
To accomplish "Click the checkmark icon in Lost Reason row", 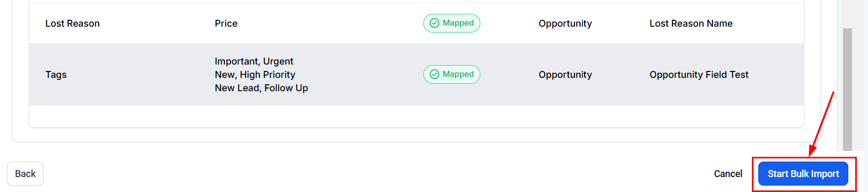I will [435, 23].
